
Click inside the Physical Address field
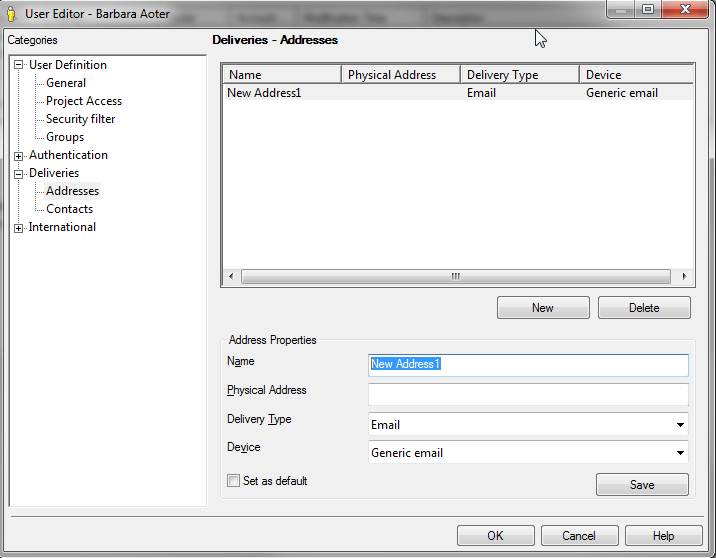528,394
